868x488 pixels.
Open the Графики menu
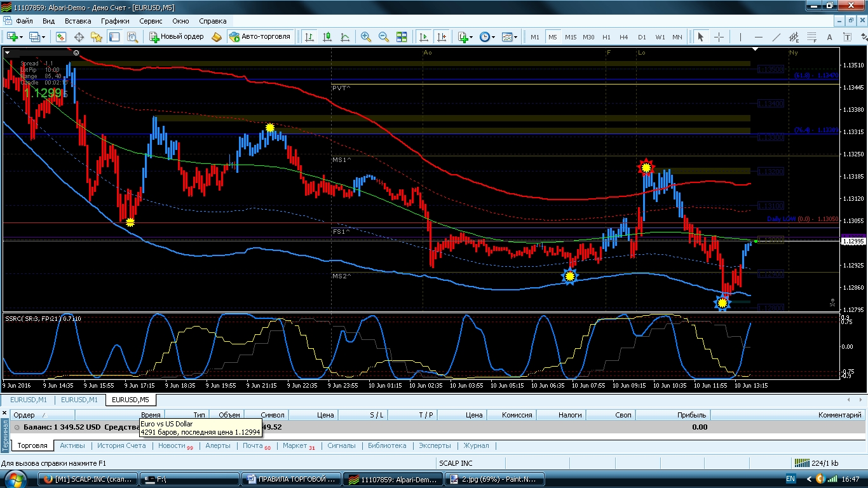pos(115,21)
